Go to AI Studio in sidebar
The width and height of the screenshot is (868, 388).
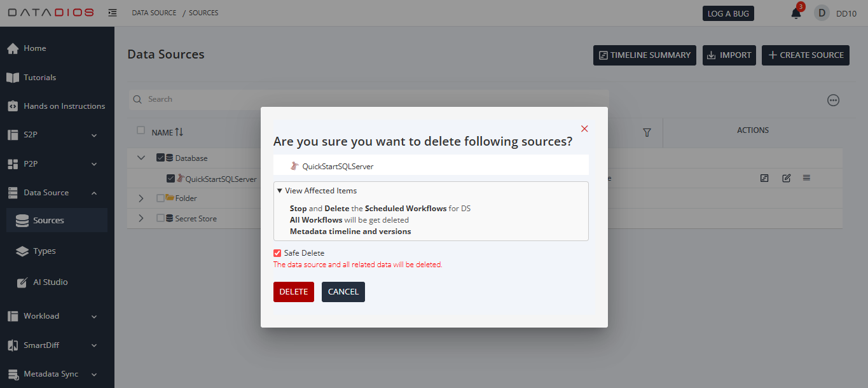50,282
